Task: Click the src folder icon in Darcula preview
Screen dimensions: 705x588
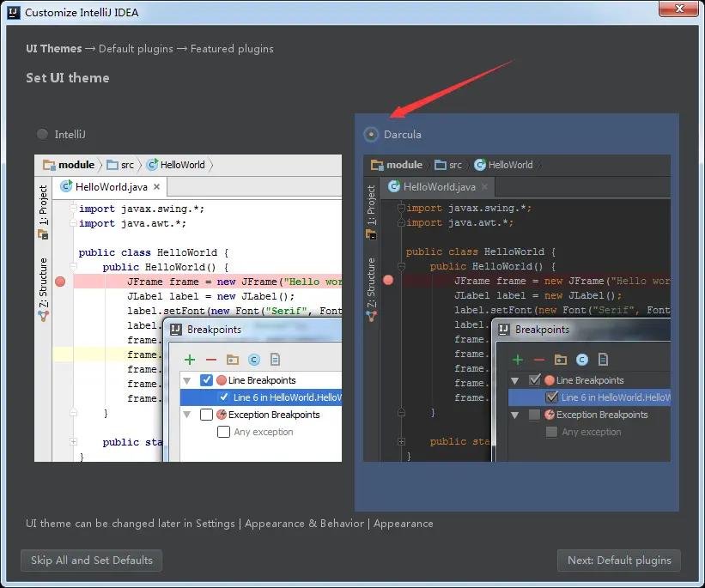Action: click(x=441, y=165)
